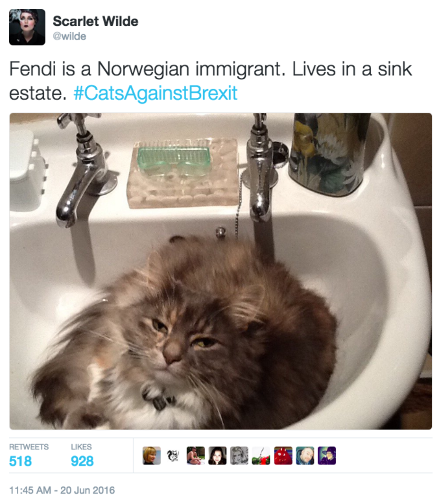The width and height of the screenshot is (441, 504).
Task: Click the black-and-white squirrel drawing avatar
Action: point(174,455)
